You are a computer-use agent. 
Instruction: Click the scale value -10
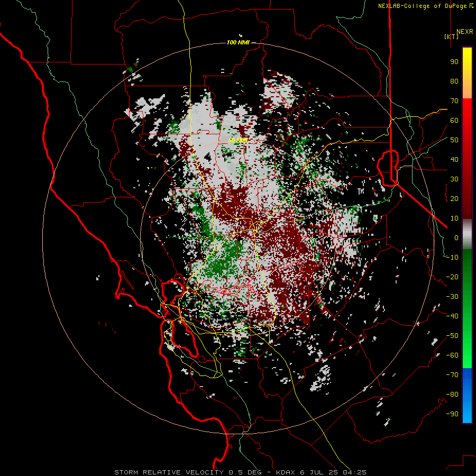452,258
